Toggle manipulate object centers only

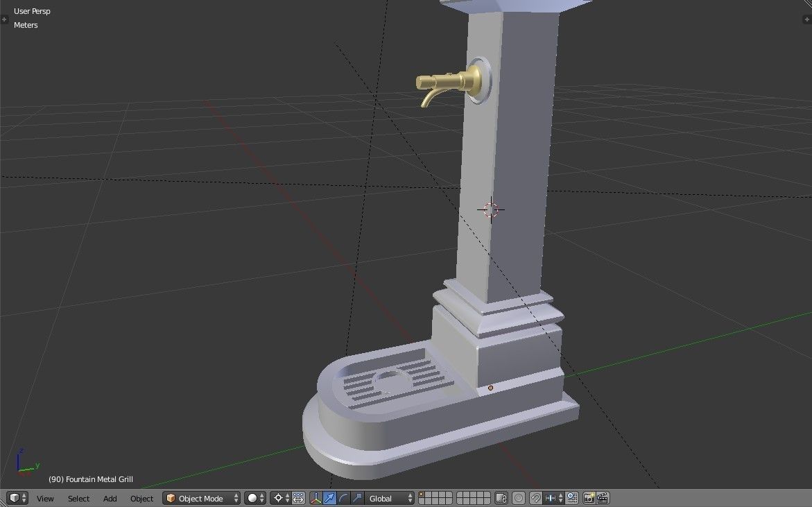(x=299, y=498)
